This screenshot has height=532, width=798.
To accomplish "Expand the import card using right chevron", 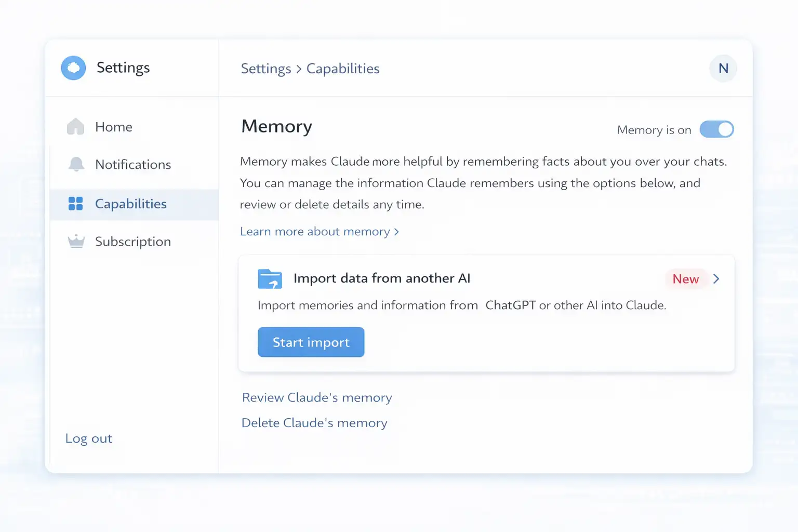I will [716, 279].
